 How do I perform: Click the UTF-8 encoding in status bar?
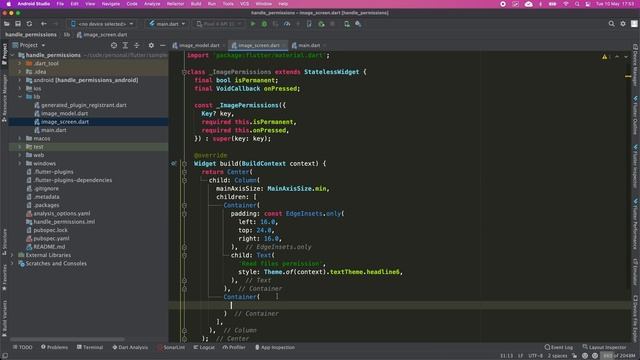(x=535, y=356)
